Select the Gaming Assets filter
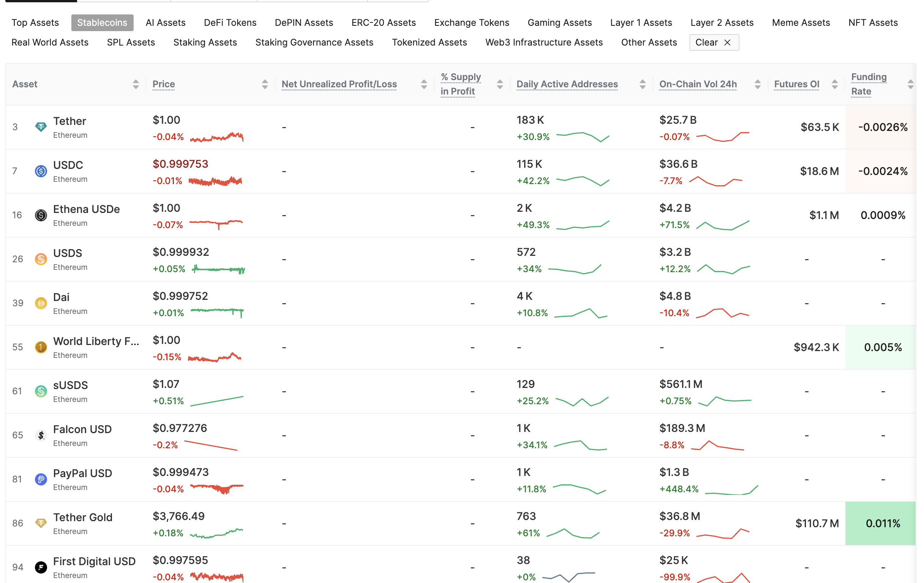Screen dimensions: 924x583 coord(560,23)
